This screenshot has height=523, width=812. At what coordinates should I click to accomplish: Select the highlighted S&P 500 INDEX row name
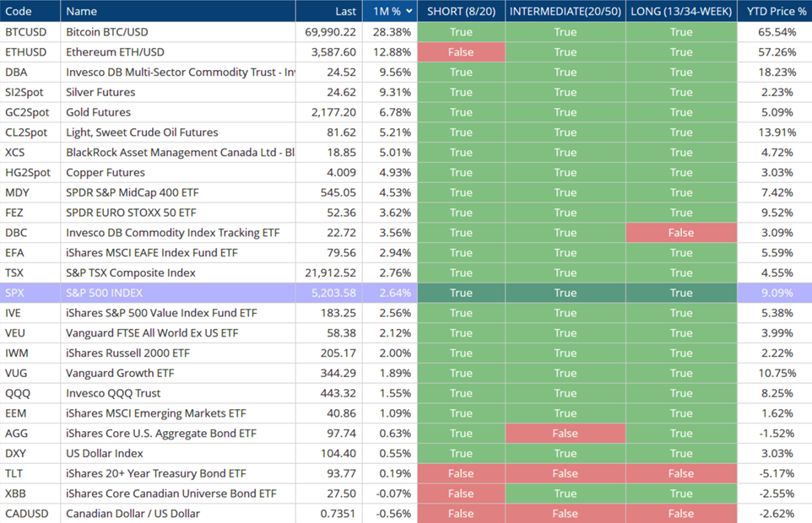point(105,293)
